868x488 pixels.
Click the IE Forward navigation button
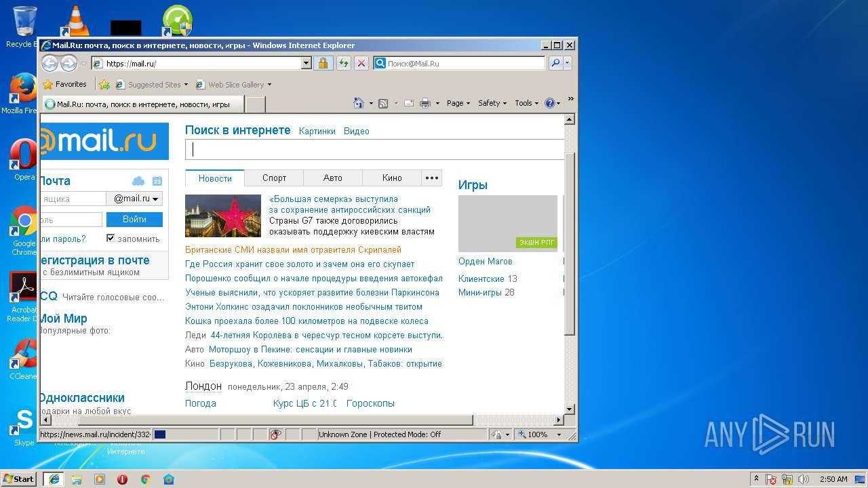click(x=68, y=63)
